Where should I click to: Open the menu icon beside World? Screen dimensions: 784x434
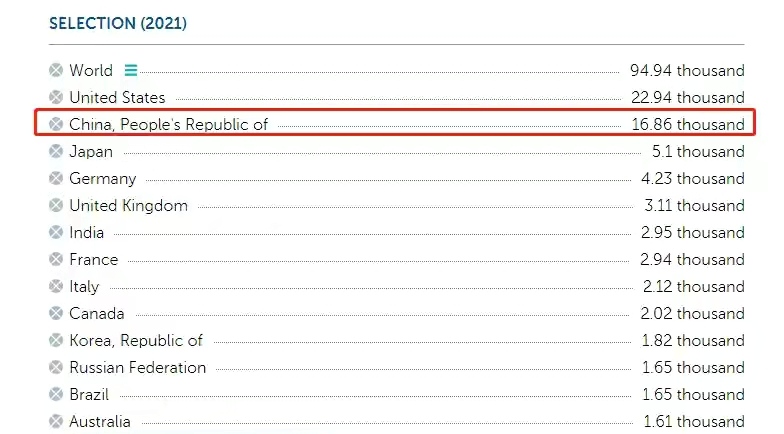click(131, 71)
